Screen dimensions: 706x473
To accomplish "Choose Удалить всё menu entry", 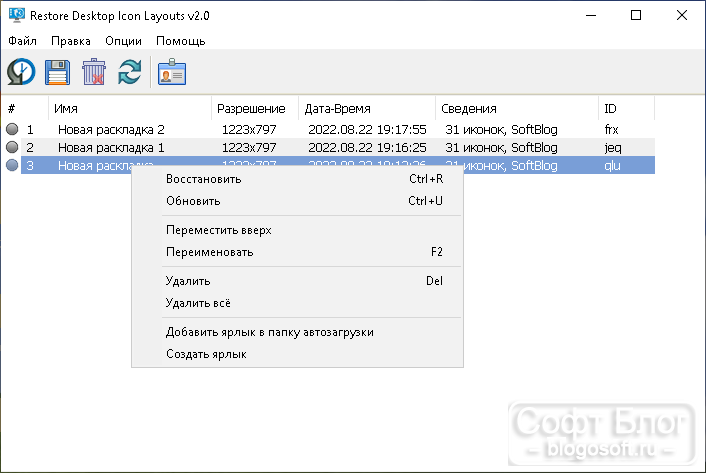I will coord(297,303).
